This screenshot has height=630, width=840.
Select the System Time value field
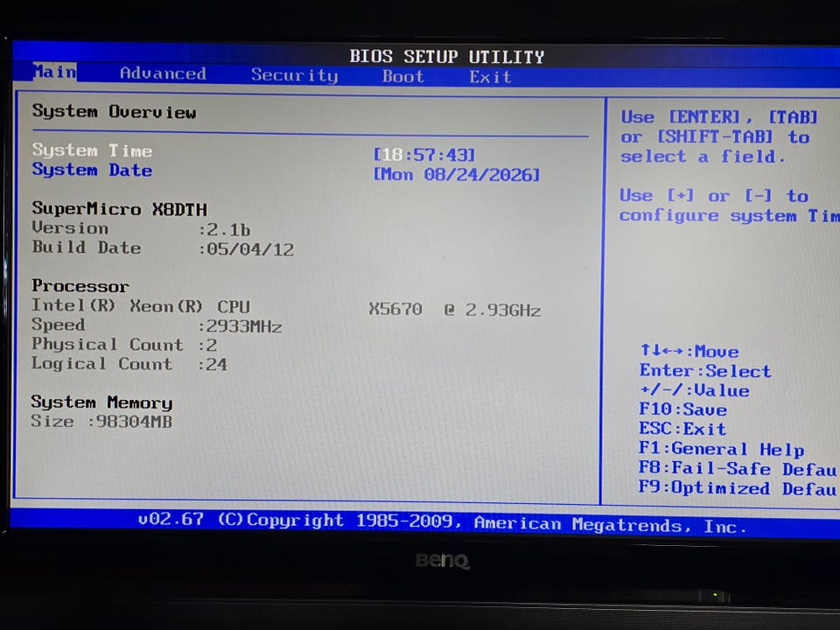[424, 155]
